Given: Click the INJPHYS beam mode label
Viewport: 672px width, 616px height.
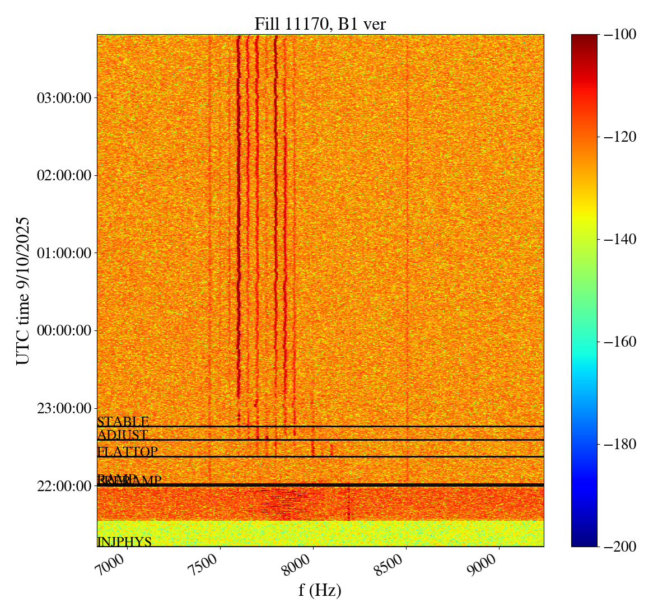Looking at the screenshot, I should pos(124,542).
